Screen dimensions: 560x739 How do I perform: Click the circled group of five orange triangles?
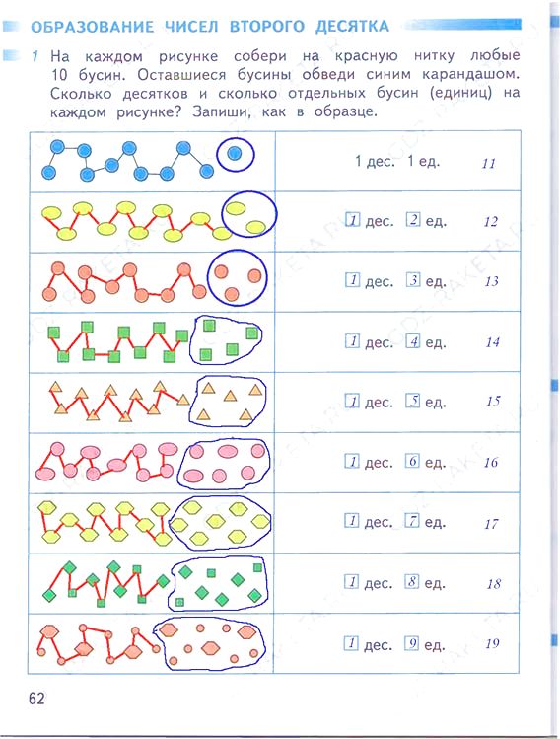227,401
